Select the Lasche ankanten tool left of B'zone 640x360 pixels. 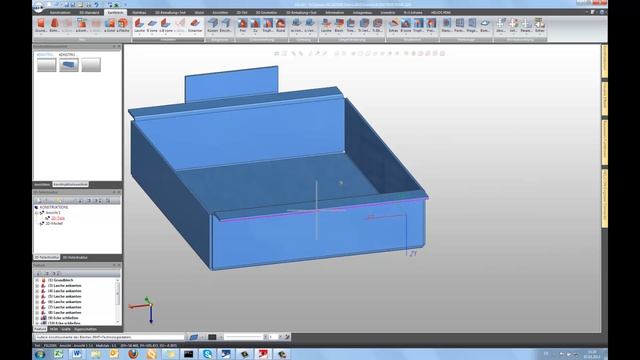coord(139,24)
